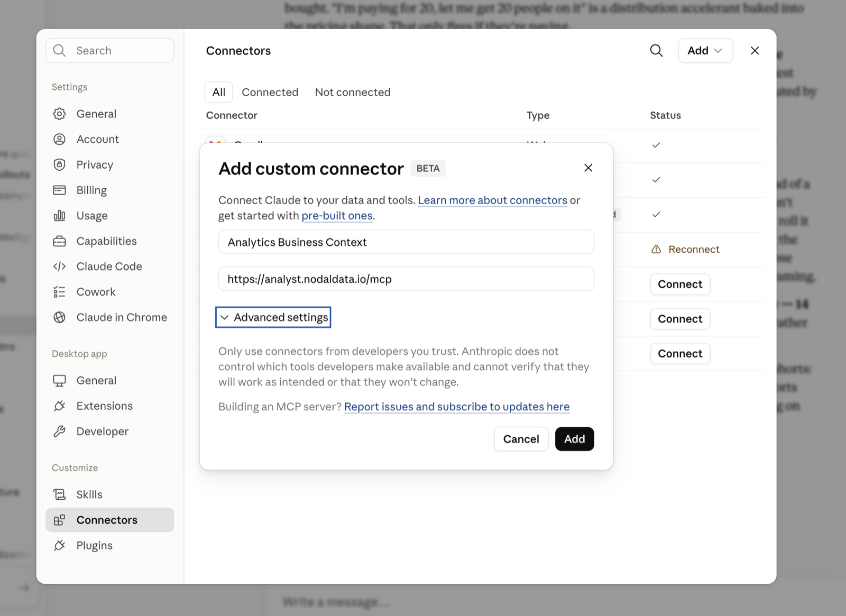Image resolution: width=846 pixels, height=616 pixels.
Task: Switch to the Not connected tab
Action: tap(353, 93)
